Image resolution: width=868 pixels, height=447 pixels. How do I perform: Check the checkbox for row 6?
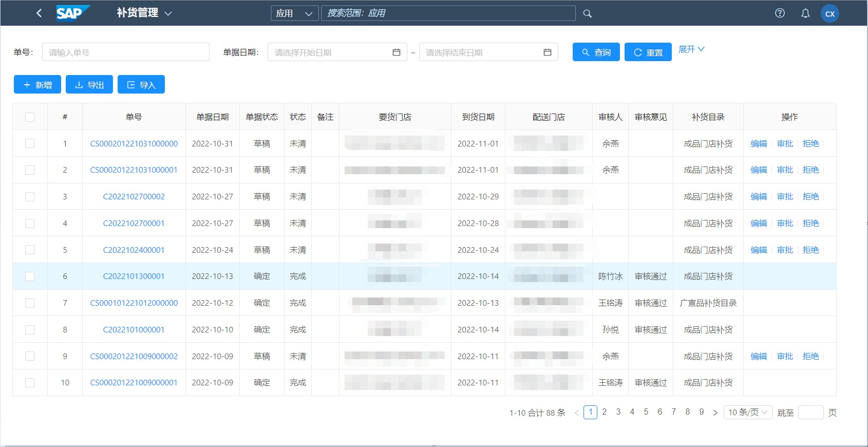[x=30, y=276]
